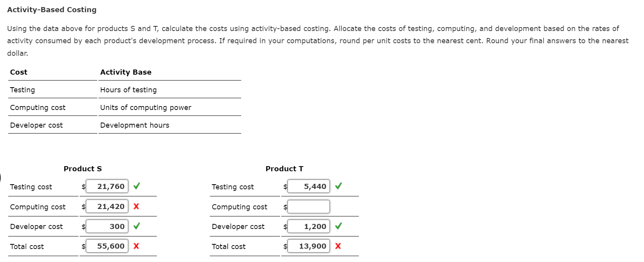Click the red X beside Product S Total cost
Viewport: 644px width, 262px height.
(x=136, y=246)
